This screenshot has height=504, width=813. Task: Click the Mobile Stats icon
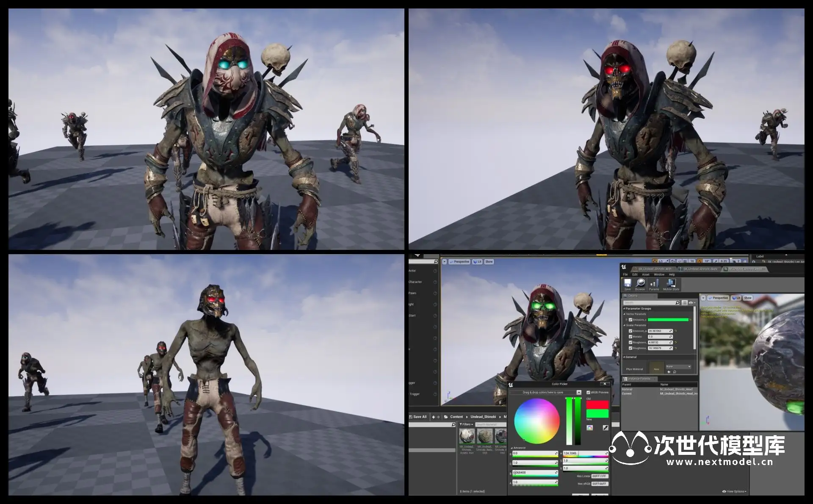[x=671, y=283]
